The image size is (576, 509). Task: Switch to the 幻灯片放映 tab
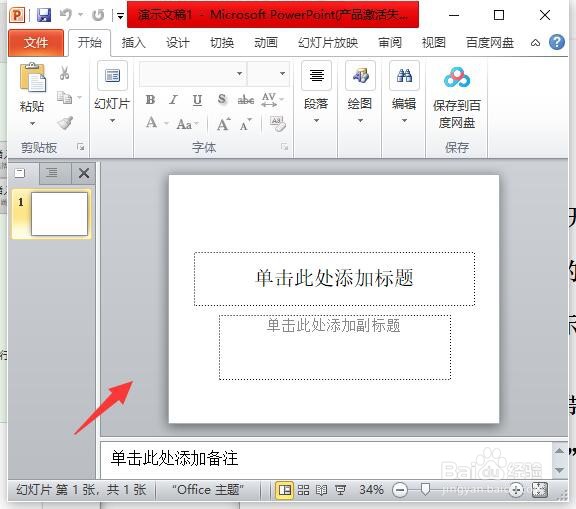[x=328, y=43]
